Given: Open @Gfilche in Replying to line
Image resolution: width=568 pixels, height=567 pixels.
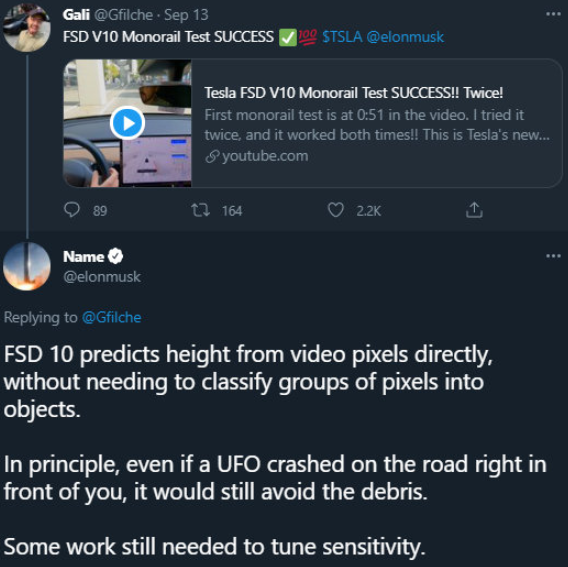Looking at the screenshot, I should coord(112,317).
